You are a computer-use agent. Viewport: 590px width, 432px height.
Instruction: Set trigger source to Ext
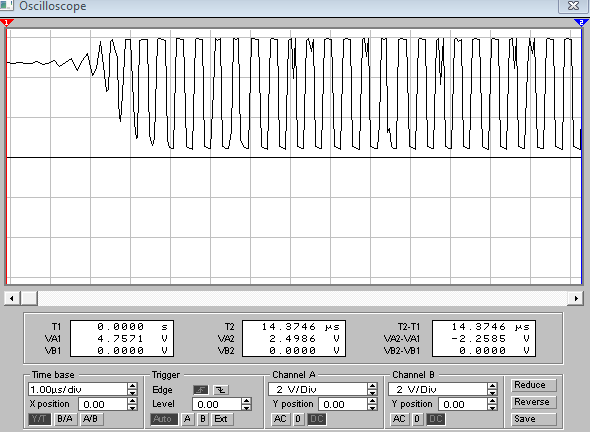(x=221, y=419)
